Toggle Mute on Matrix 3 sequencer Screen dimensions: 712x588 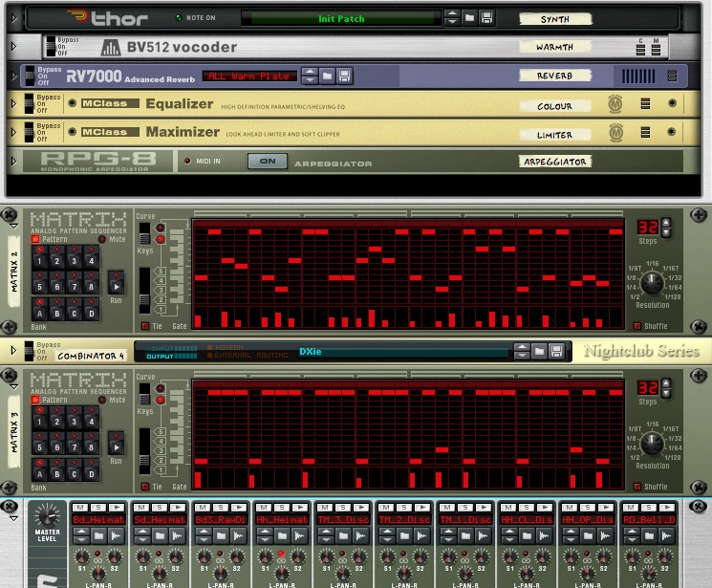102,400
